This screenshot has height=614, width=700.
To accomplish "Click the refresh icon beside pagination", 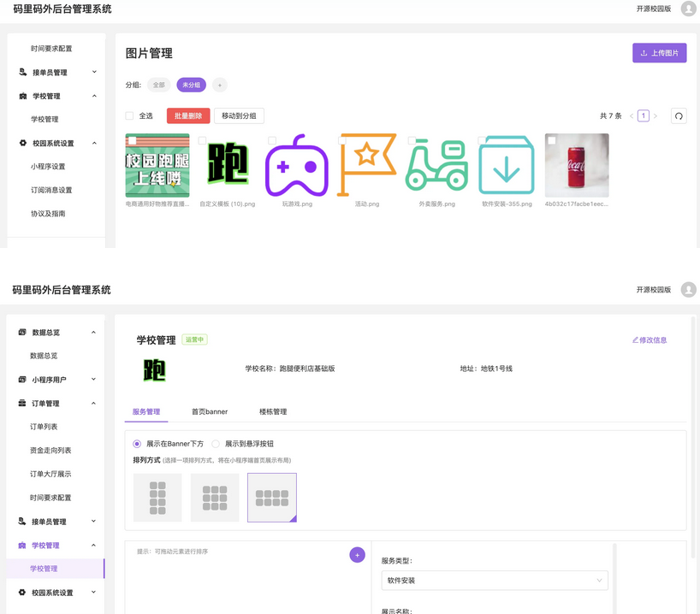I will tap(679, 116).
